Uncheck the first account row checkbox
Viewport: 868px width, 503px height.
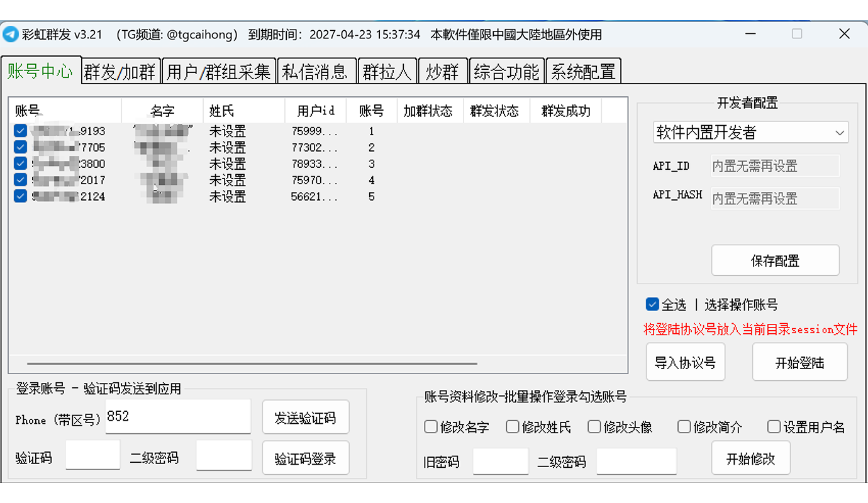coord(19,131)
